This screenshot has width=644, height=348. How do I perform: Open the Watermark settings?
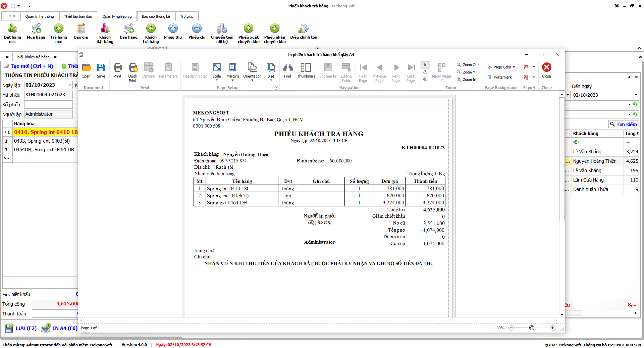click(x=500, y=77)
